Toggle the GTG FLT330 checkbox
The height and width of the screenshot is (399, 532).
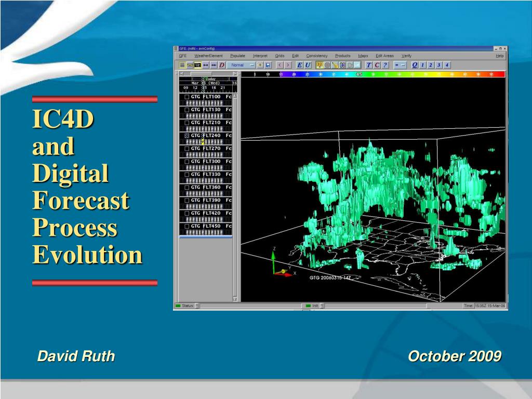click(x=187, y=175)
